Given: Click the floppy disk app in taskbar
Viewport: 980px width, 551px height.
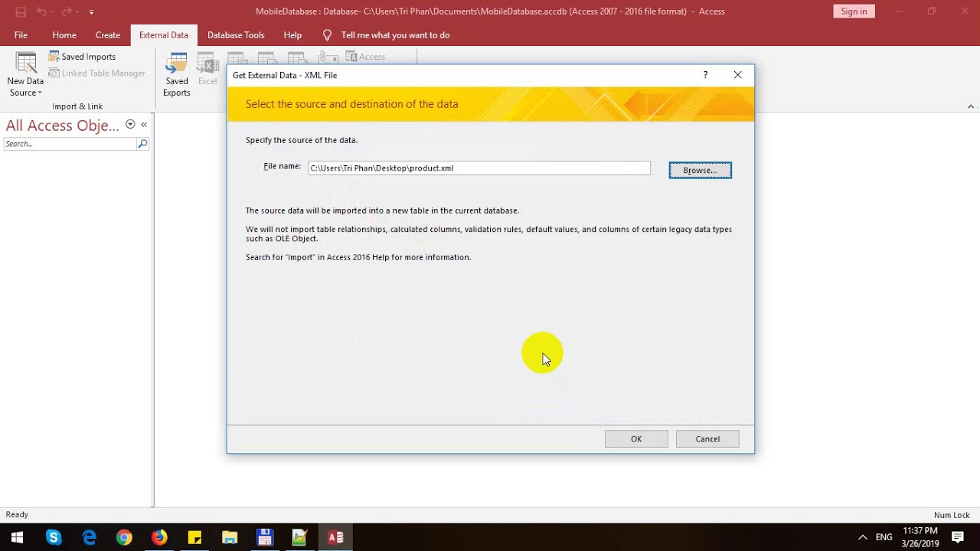Looking at the screenshot, I should pyautogui.click(x=265, y=537).
